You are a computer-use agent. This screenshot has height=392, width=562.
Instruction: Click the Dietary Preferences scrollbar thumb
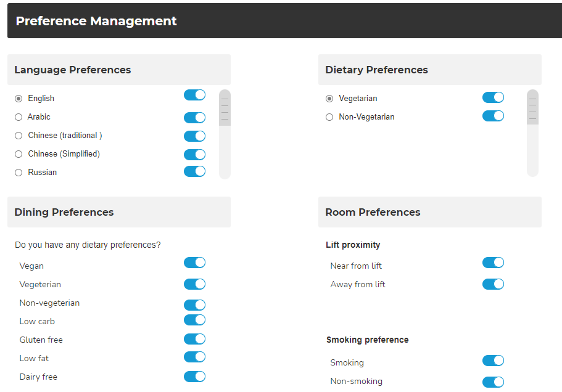point(532,107)
